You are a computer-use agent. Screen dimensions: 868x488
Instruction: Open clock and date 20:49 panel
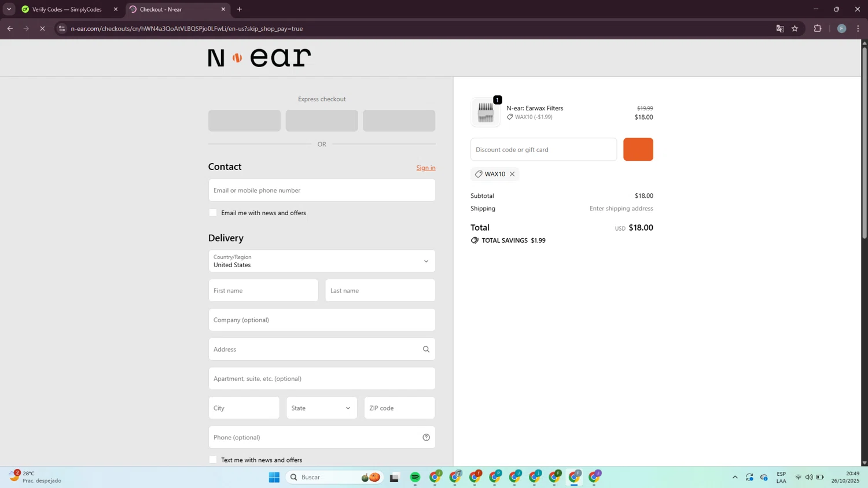click(845, 477)
